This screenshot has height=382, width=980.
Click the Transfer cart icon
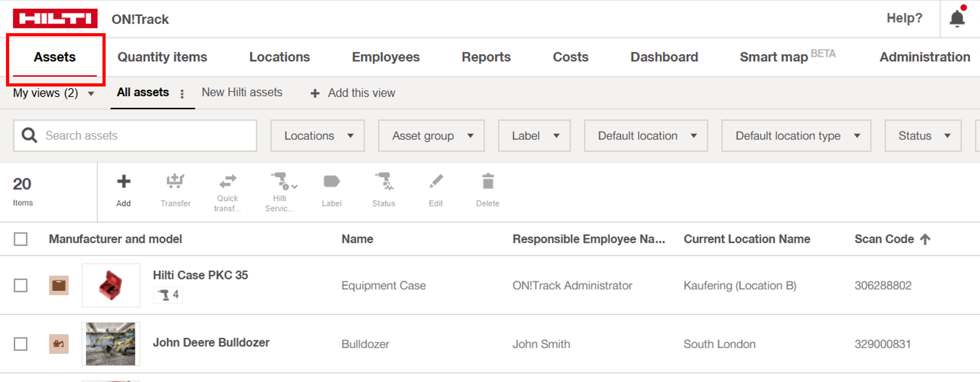[x=175, y=181]
